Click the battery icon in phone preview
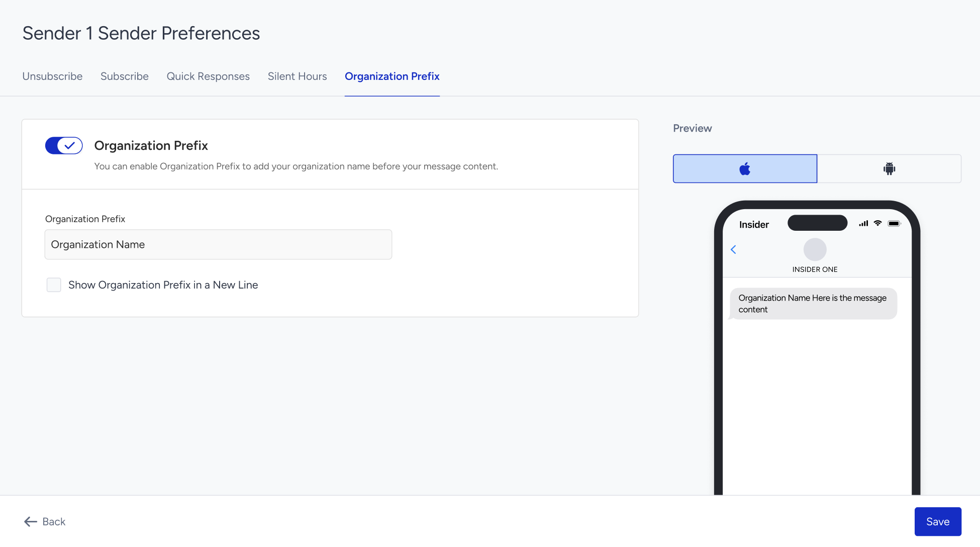This screenshot has width=980, height=547. click(x=894, y=224)
